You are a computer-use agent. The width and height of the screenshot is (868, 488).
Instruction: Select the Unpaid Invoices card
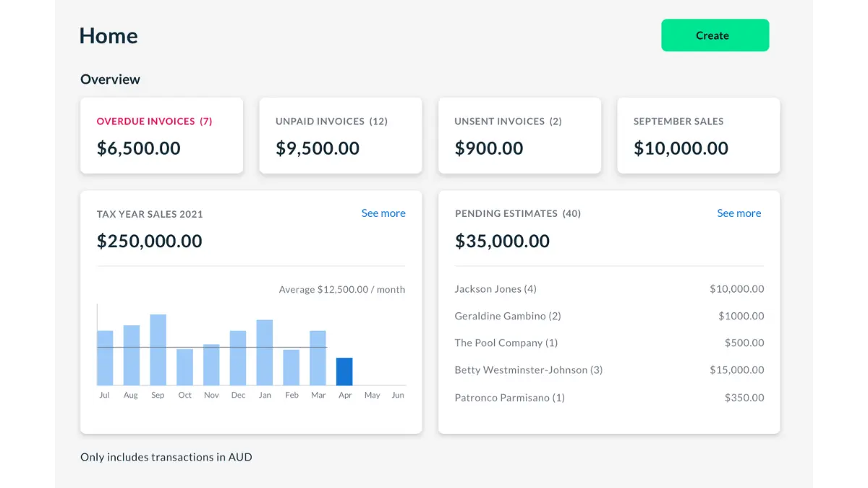pyautogui.click(x=340, y=135)
